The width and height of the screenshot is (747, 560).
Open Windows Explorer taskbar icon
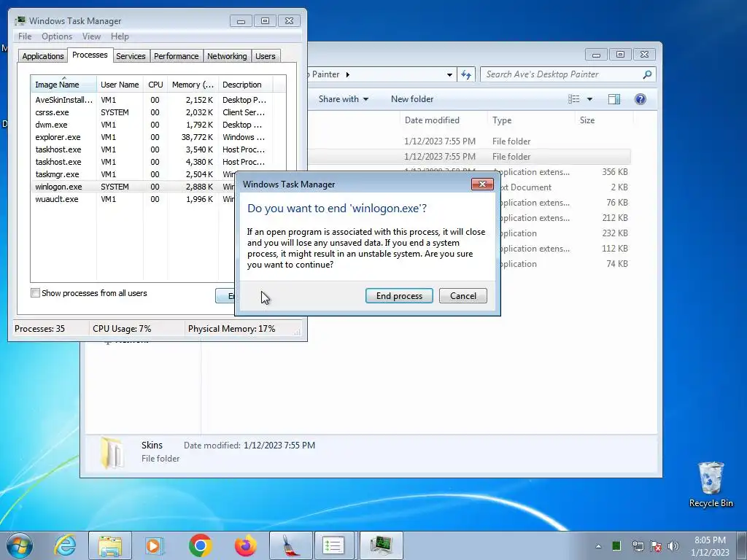pyautogui.click(x=110, y=545)
